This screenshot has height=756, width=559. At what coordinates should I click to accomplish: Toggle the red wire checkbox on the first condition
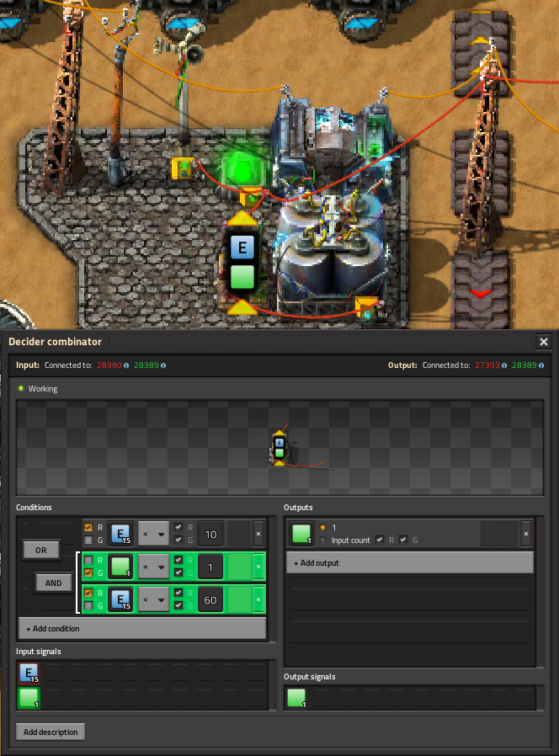[88, 528]
